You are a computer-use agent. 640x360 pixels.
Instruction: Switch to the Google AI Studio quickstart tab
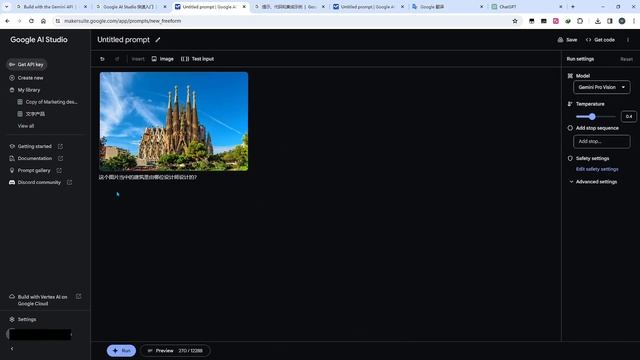coord(130,7)
